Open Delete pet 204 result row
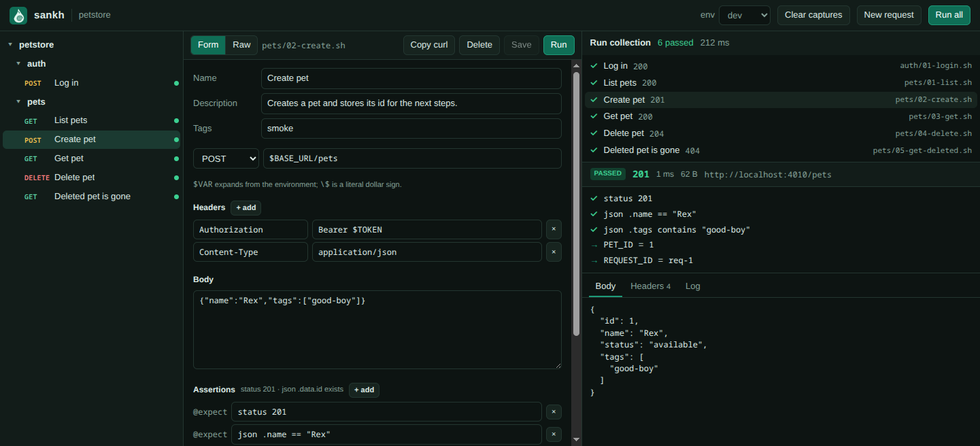The width and height of the screenshot is (980, 446). 781,134
